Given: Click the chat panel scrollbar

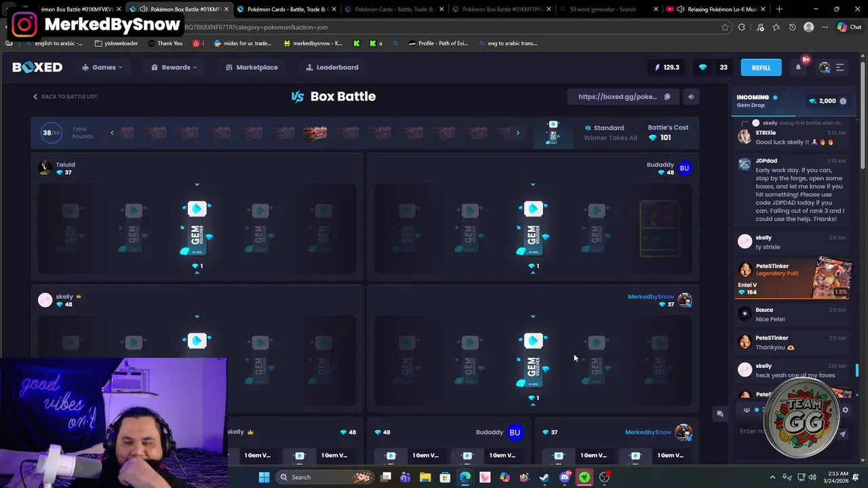Looking at the screenshot, I should tap(857, 371).
